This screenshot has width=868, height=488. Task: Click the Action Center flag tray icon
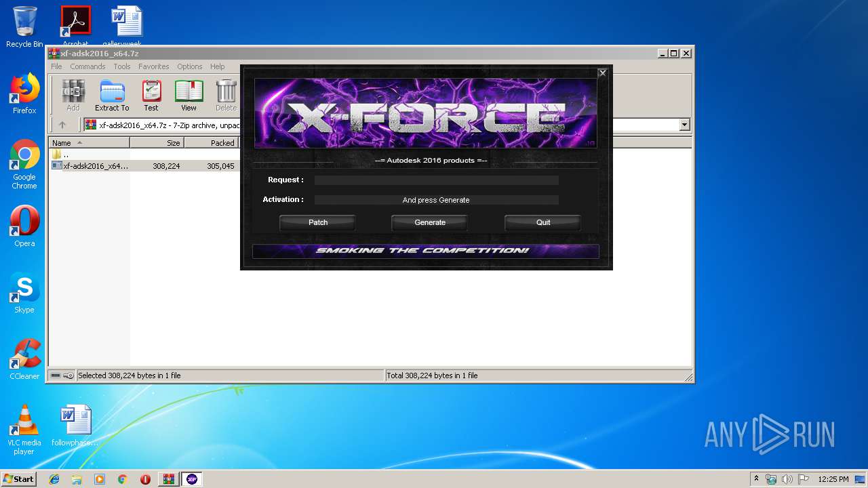(803, 479)
